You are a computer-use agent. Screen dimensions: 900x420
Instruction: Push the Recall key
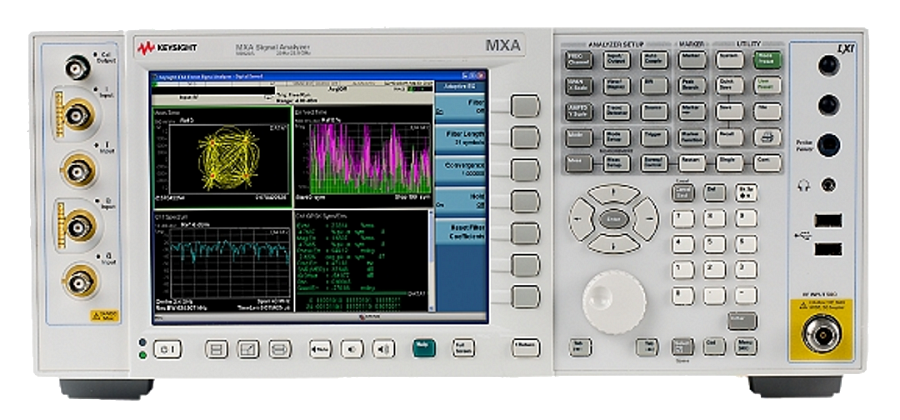pyautogui.click(x=730, y=138)
